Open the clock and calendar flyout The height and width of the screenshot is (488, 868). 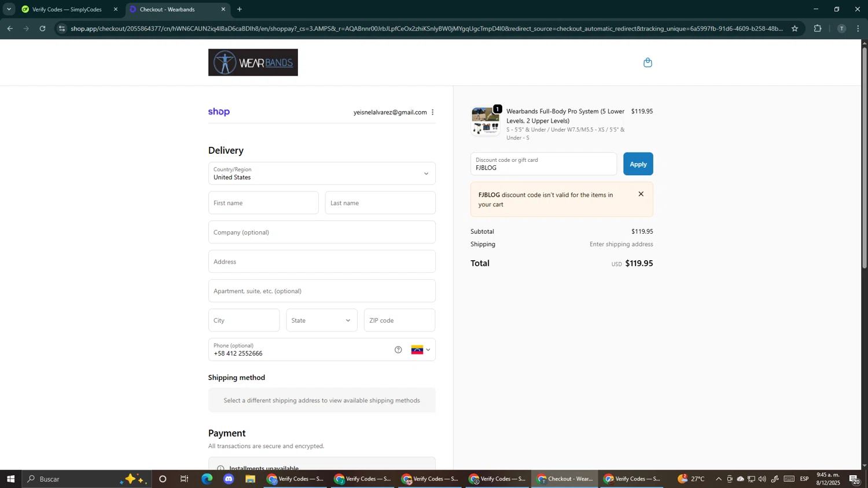827,479
